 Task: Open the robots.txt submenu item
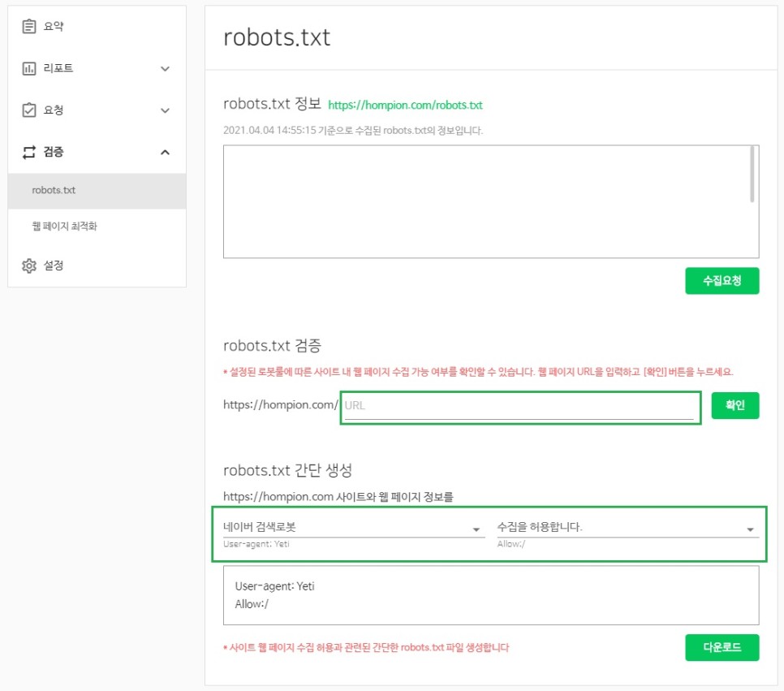coord(54,191)
